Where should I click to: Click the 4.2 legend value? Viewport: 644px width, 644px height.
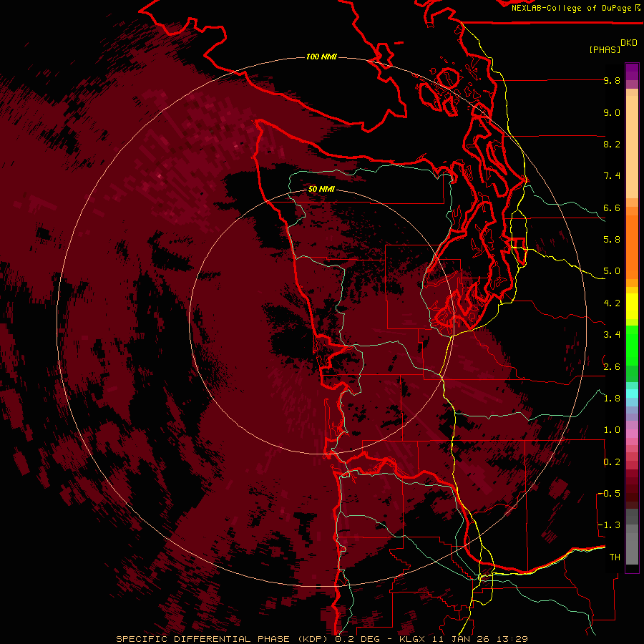click(x=612, y=303)
